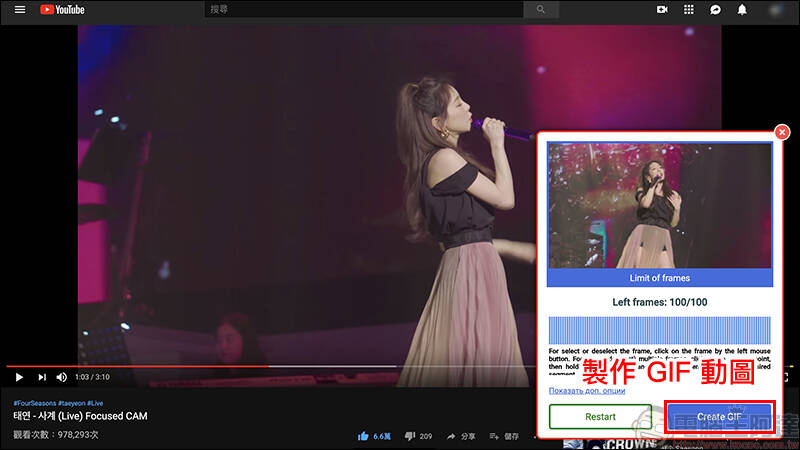The image size is (800, 450).
Task: Share the video via 分享 button
Action: coord(461,436)
